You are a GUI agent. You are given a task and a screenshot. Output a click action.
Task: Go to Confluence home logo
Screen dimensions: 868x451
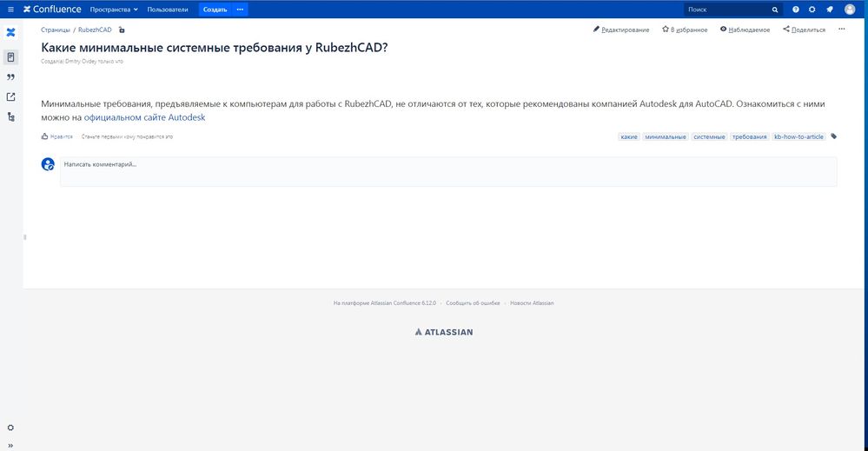click(x=52, y=10)
